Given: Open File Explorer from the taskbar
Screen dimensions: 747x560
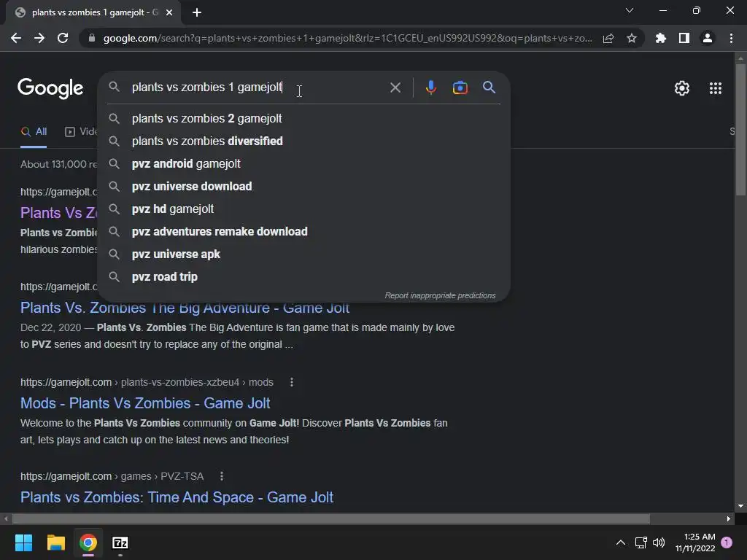Looking at the screenshot, I should pyautogui.click(x=55, y=542).
